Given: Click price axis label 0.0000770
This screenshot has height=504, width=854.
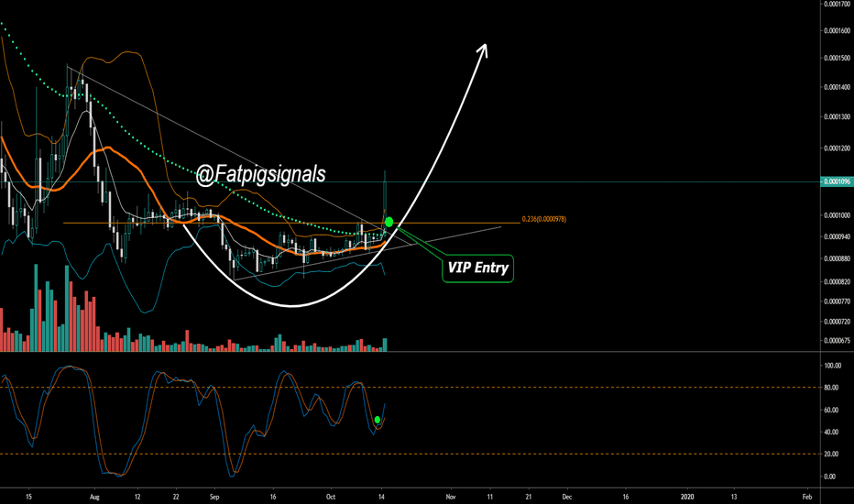Looking at the screenshot, I should click(838, 301).
